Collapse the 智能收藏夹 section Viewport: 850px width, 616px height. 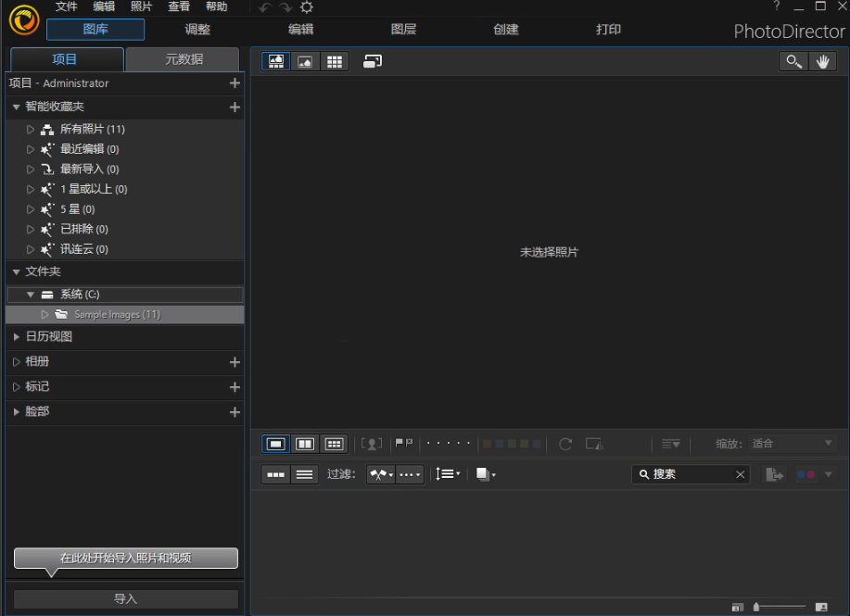point(16,106)
